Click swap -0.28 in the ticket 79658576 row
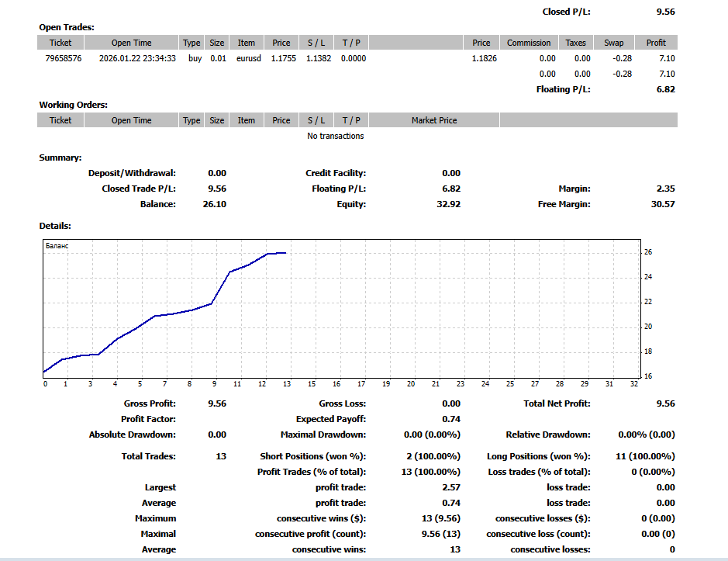The height and width of the screenshot is (561, 728). pyautogui.click(x=622, y=58)
